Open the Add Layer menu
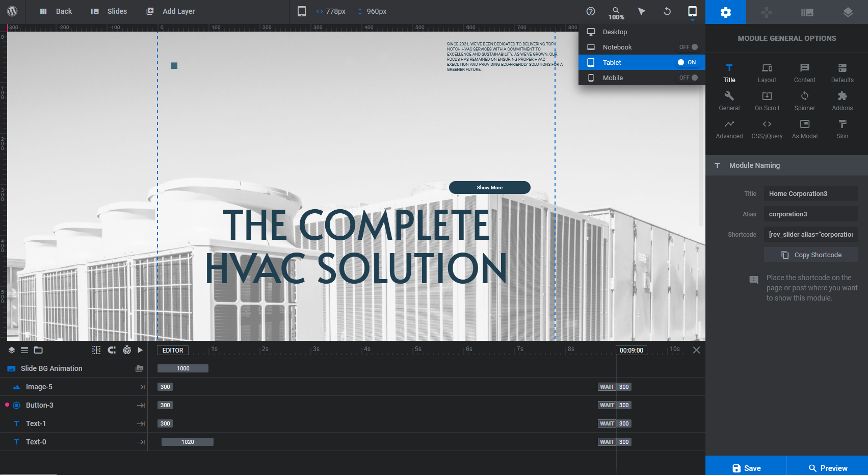868x475 pixels. point(170,11)
